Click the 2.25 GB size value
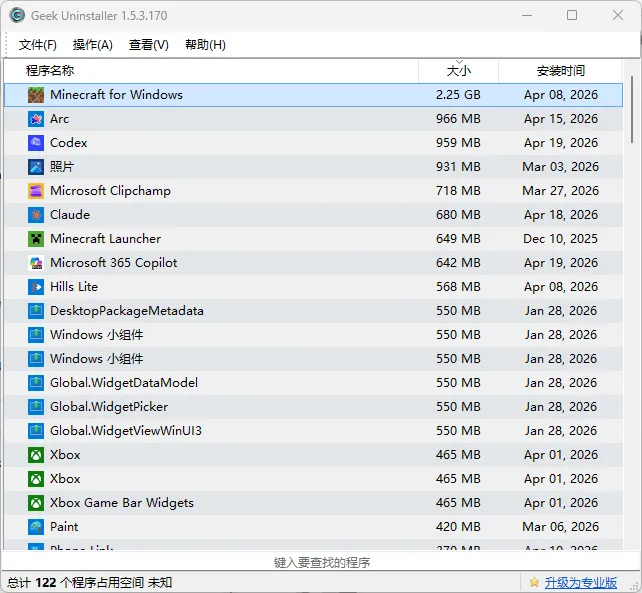This screenshot has width=642, height=593. (x=458, y=95)
